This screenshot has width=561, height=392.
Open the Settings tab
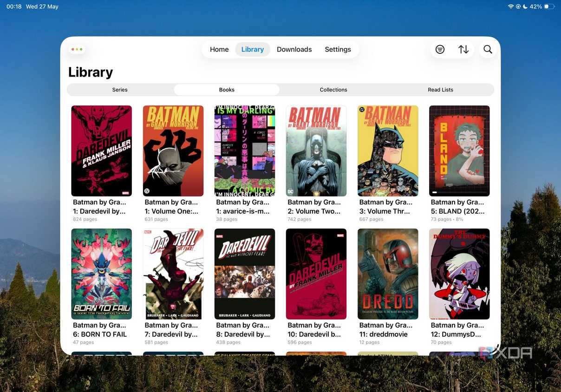point(338,49)
